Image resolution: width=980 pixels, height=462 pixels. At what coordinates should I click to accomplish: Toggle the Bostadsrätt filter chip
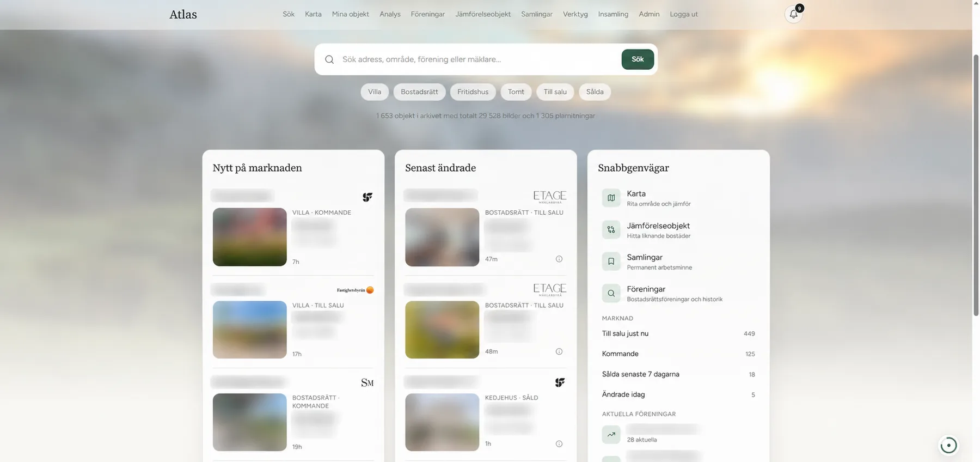pos(419,92)
